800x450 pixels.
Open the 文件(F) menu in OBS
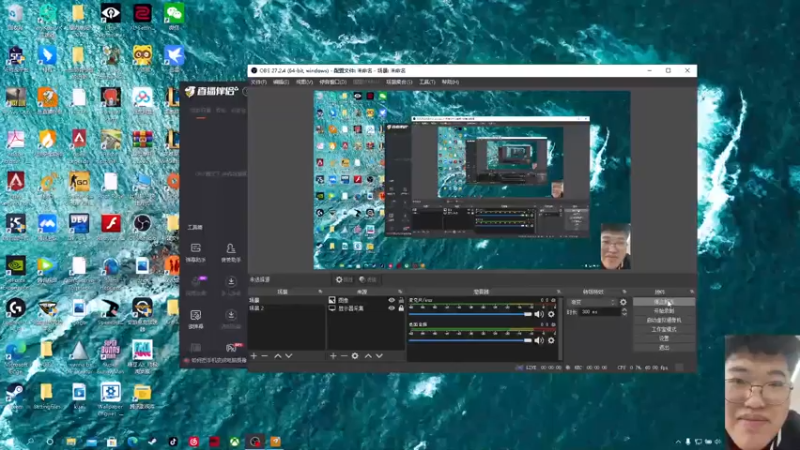(258, 82)
